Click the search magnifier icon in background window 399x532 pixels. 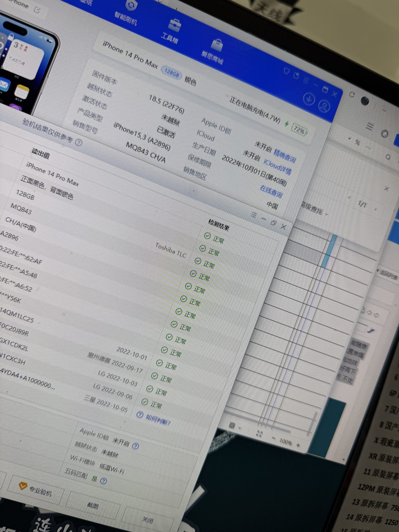(x=388, y=158)
